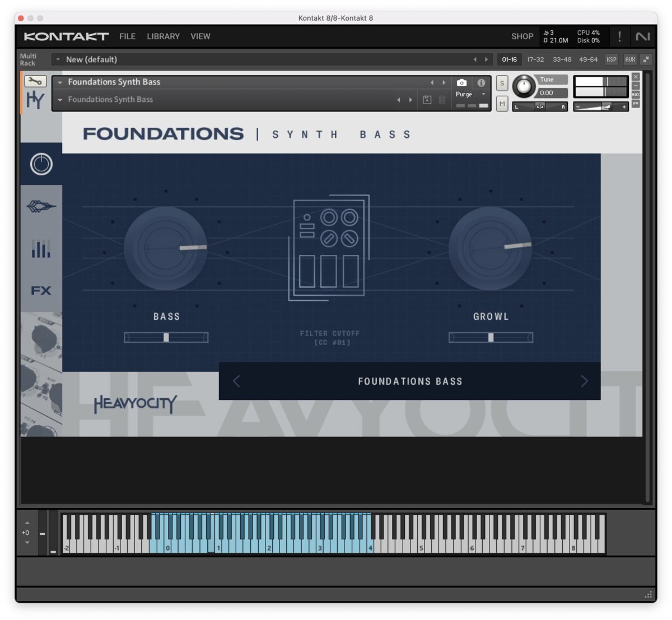Shift keyboard octave down with arrow
The width and height of the screenshot is (672, 620).
tap(27, 542)
